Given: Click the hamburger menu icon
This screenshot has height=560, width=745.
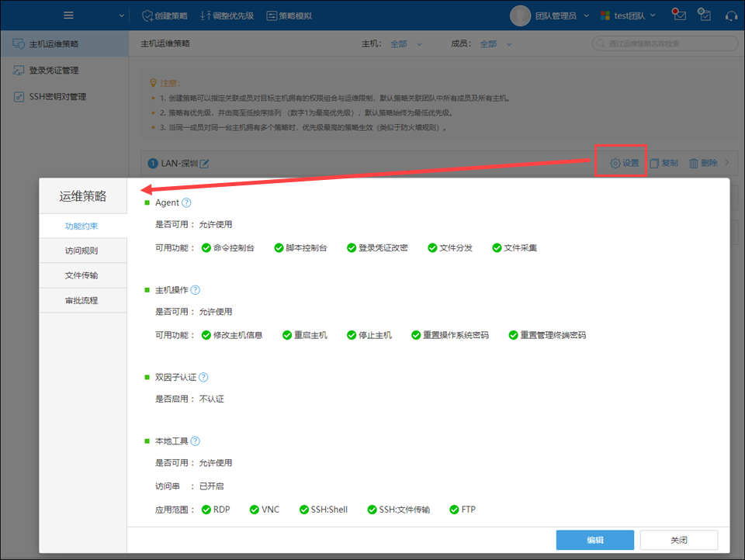Looking at the screenshot, I should pyautogui.click(x=68, y=16).
